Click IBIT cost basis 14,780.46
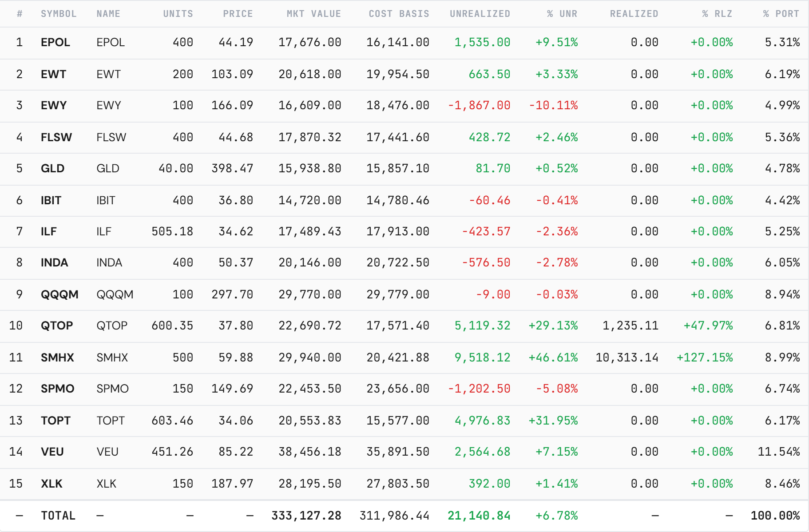The image size is (809, 532). coord(398,200)
